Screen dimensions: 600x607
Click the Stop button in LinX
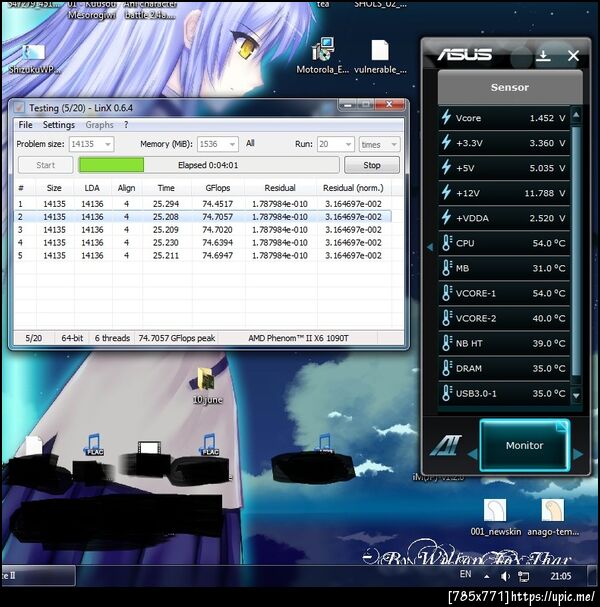(372, 165)
